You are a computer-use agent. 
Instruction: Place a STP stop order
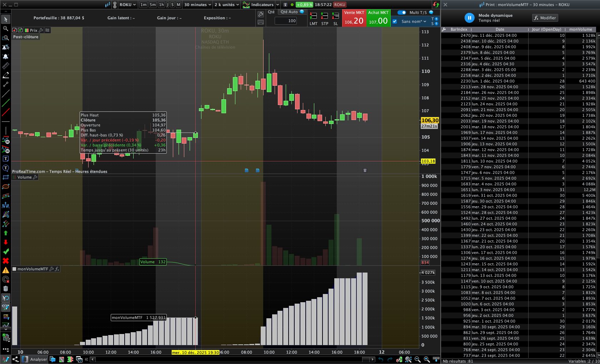coord(324,19)
